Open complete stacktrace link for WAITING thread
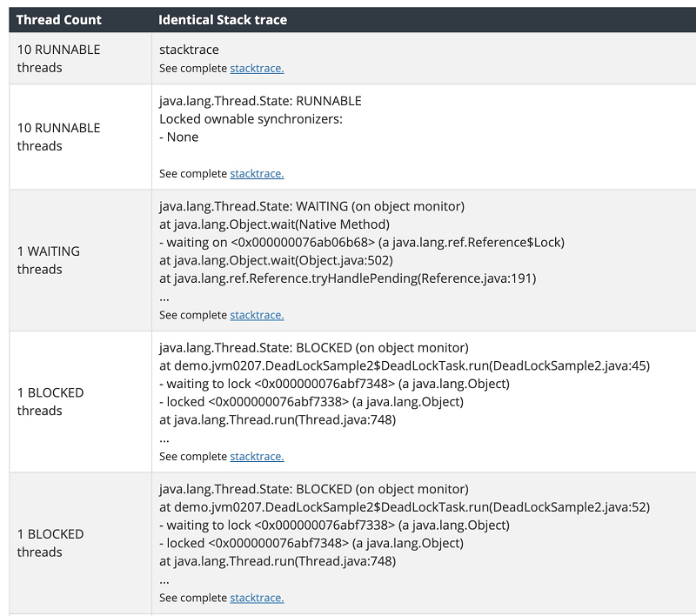 [x=257, y=315]
